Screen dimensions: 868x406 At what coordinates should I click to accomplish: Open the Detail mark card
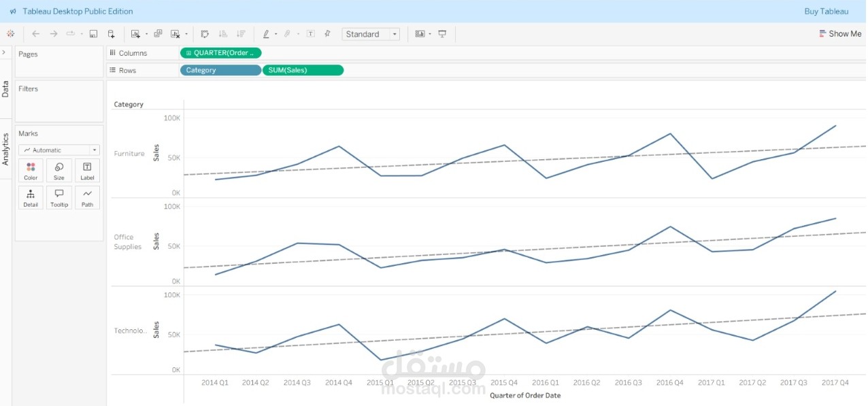(31, 197)
